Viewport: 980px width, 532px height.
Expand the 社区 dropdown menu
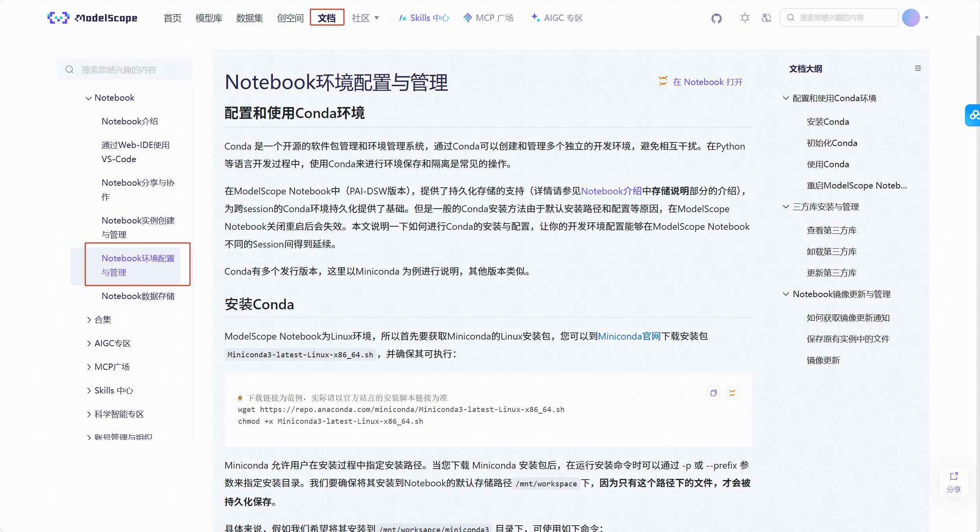(x=365, y=18)
